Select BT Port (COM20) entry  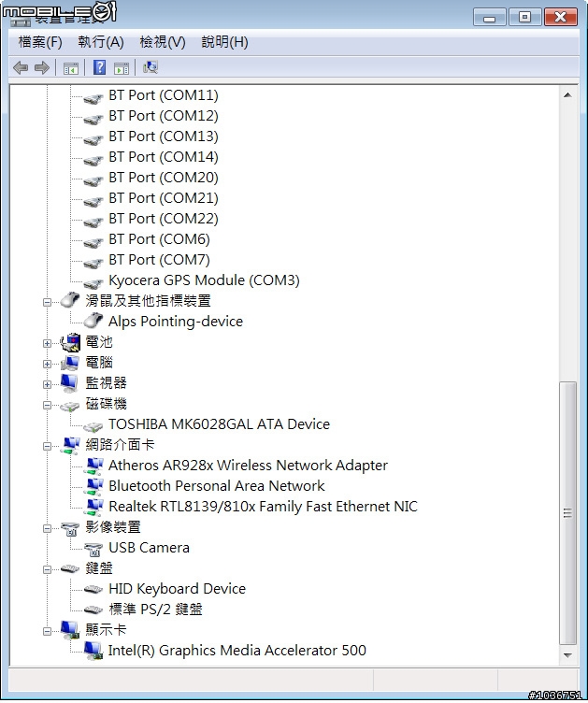click(164, 178)
